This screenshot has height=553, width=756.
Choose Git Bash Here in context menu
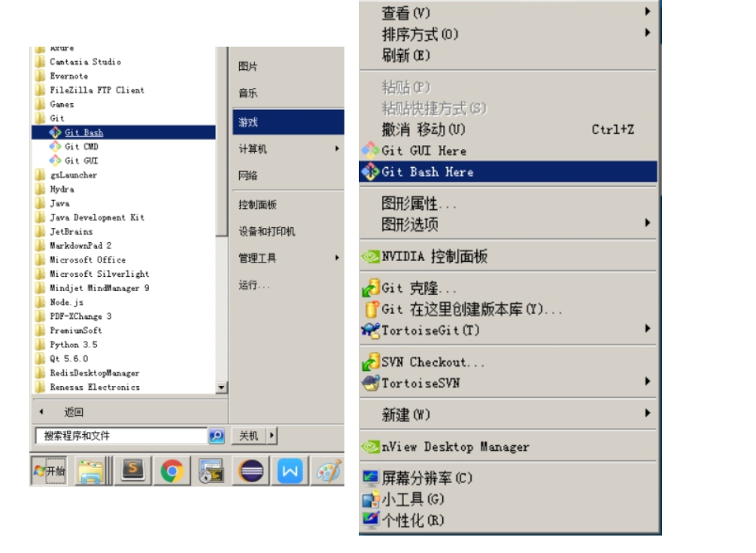tap(508, 172)
